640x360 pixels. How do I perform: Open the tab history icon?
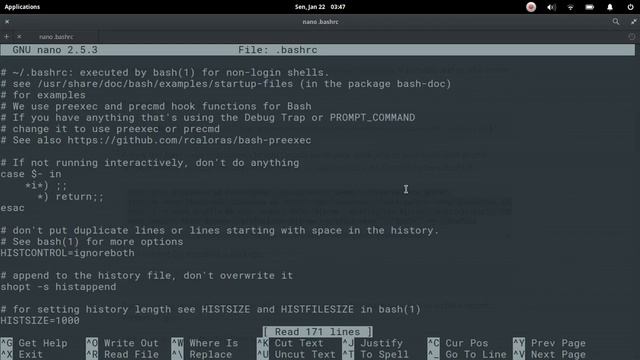point(631,37)
